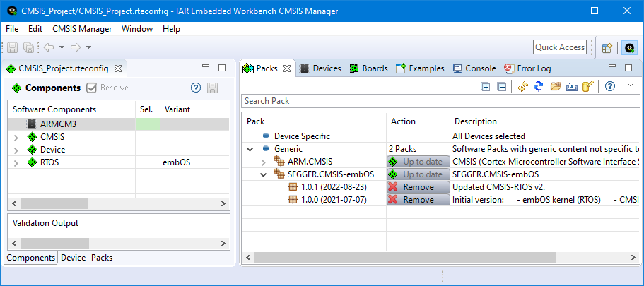
Task: Toggle the Resolve checkbox
Action: pyautogui.click(x=91, y=88)
